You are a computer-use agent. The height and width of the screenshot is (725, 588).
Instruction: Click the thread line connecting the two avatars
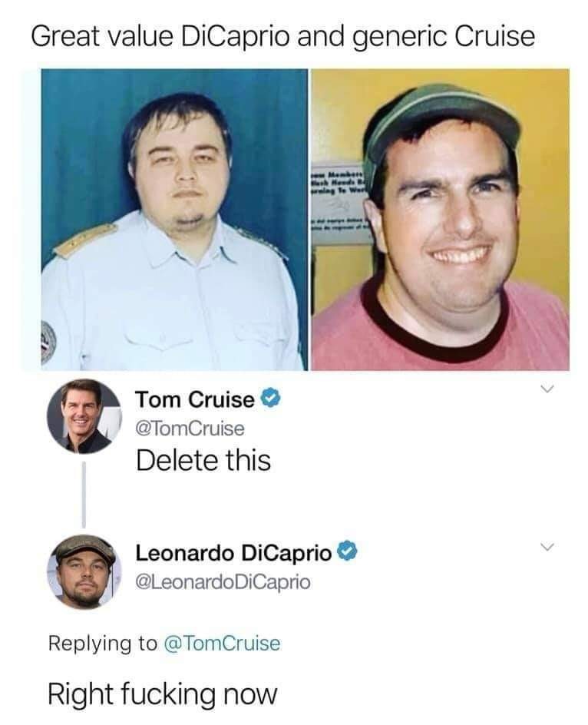(84, 494)
